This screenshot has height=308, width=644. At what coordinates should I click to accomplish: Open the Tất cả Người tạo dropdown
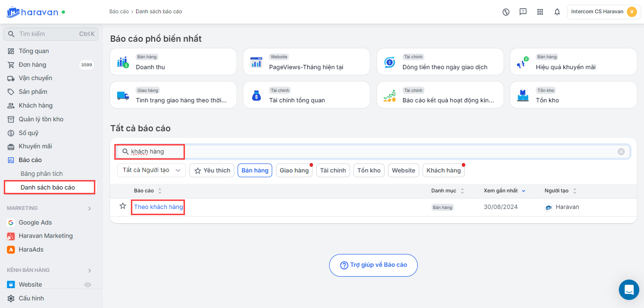pyautogui.click(x=151, y=171)
